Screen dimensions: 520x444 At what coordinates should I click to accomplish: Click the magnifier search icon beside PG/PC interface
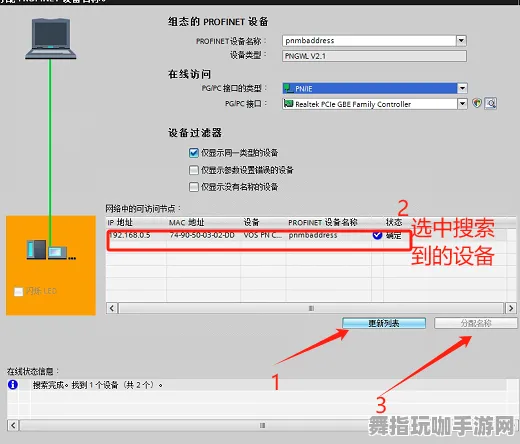tap(490, 104)
